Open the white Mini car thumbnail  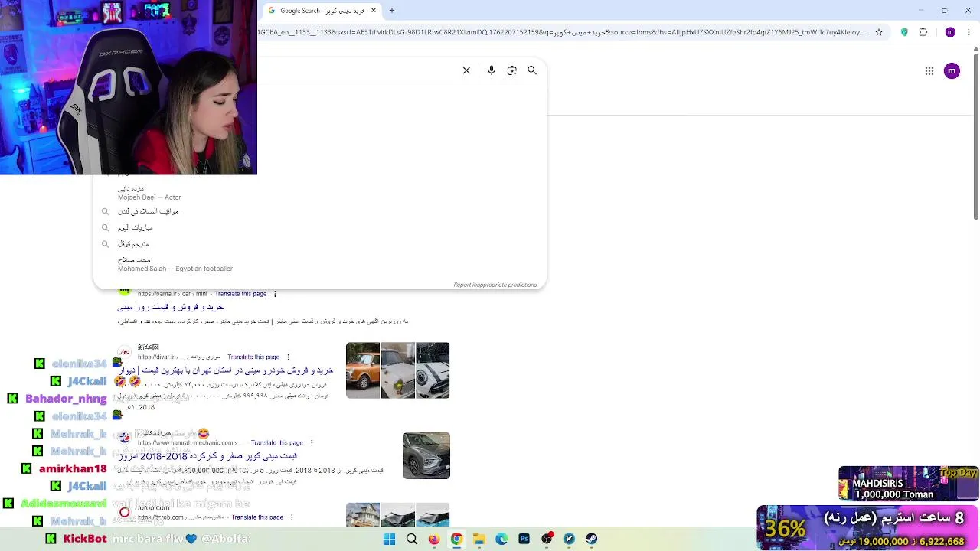[398, 370]
